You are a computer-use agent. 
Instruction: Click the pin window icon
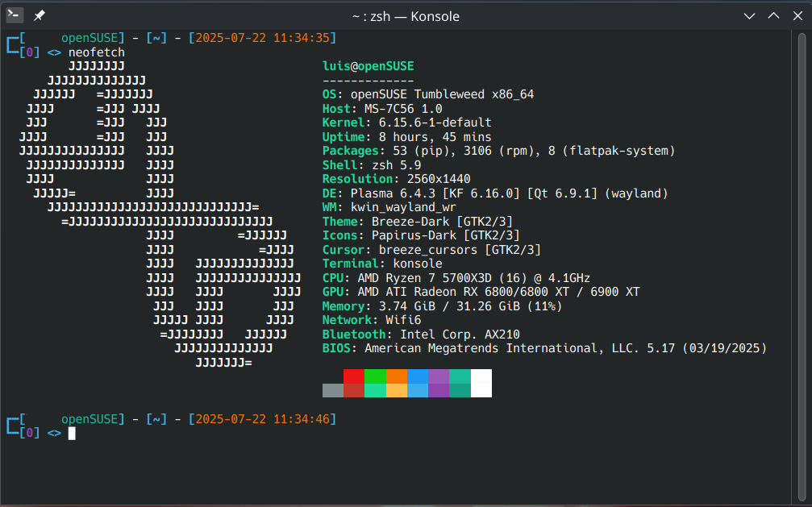pos(40,15)
